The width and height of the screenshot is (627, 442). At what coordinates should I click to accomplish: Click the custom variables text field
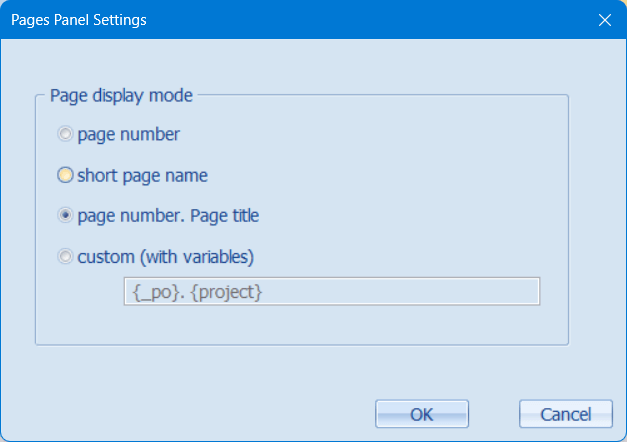(x=332, y=292)
